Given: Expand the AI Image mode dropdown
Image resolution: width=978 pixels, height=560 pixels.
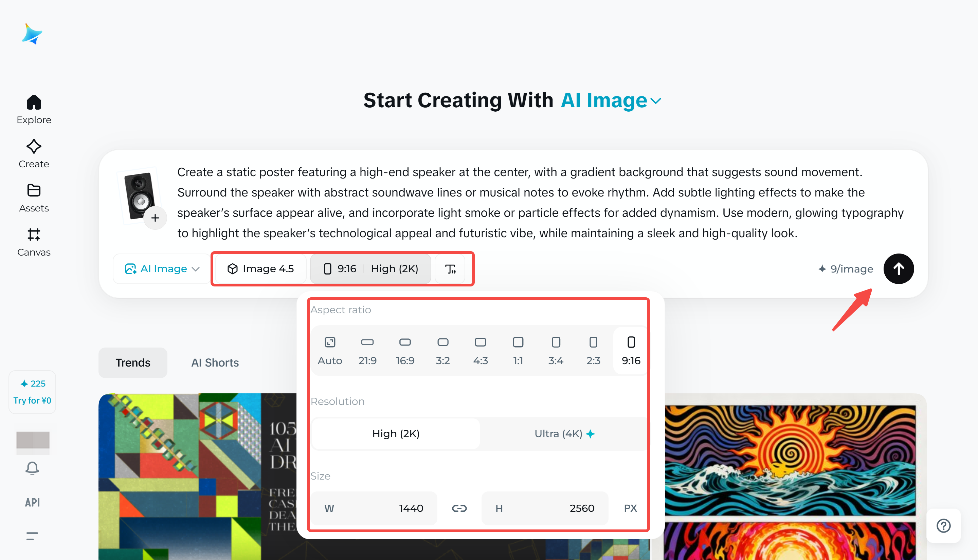Looking at the screenshot, I should 162,269.
